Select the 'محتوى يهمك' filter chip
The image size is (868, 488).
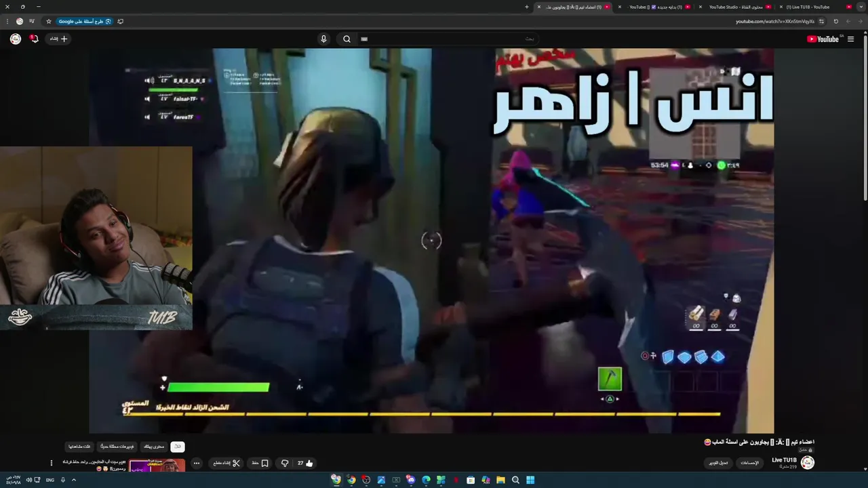pos(154,447)
